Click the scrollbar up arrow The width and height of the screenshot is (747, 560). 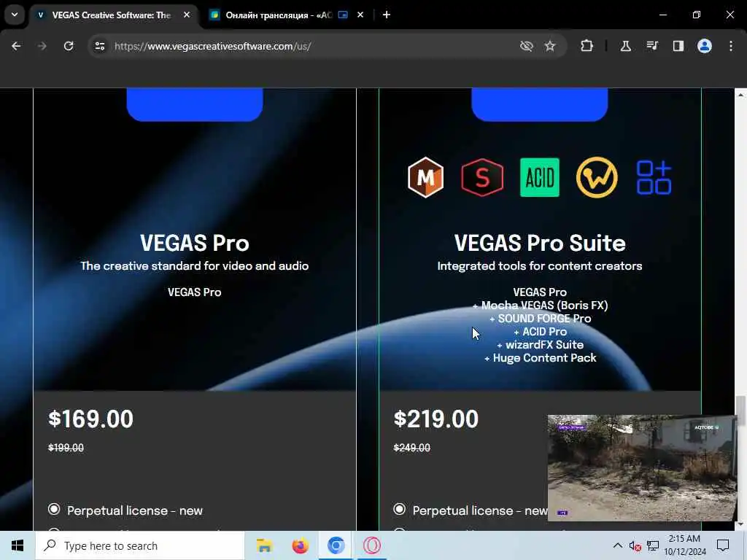740,95
